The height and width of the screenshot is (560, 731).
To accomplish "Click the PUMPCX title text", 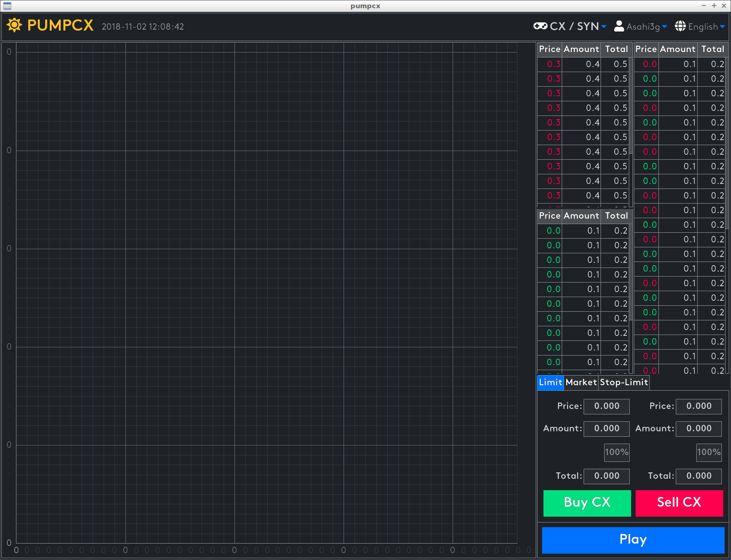I will (x=60, y=25).
